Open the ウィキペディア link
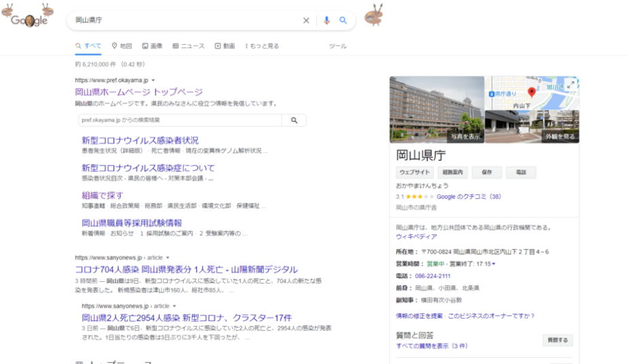This screenshot has width=628, height=364. 416,237
